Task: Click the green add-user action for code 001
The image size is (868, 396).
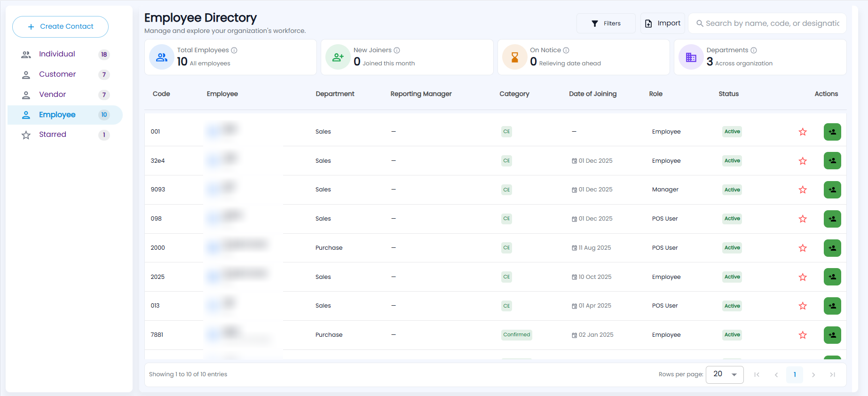Action: click(832, 132)
